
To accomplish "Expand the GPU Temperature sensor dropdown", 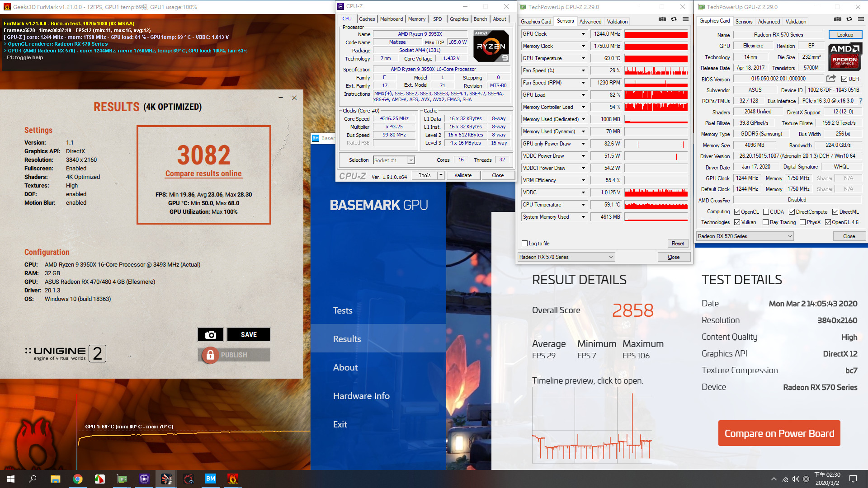I will point(583,58).
